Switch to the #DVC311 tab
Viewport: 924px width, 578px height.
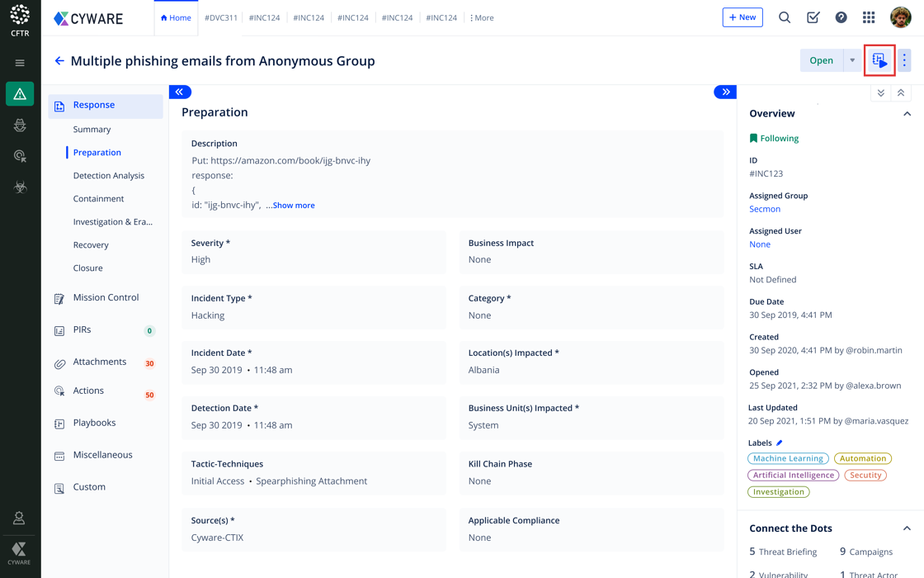coord(220,17)
